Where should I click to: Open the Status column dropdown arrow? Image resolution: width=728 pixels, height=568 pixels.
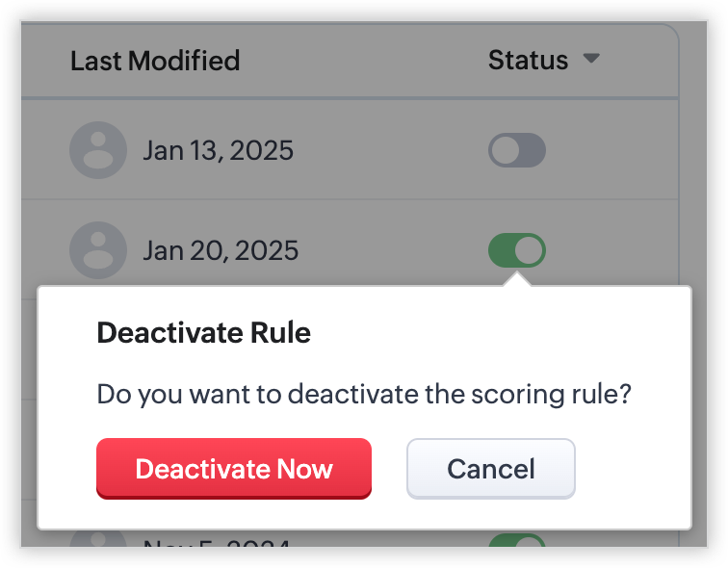[x=591, y=60]
